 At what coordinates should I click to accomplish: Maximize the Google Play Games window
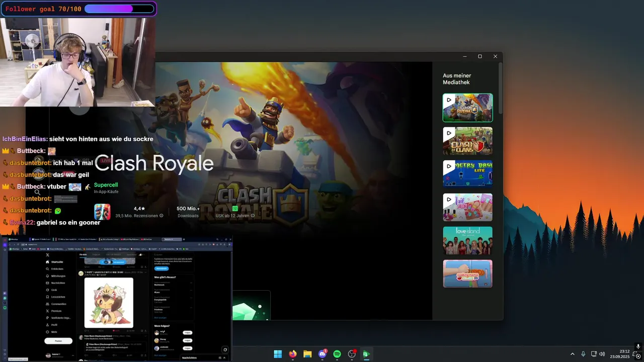480,56
